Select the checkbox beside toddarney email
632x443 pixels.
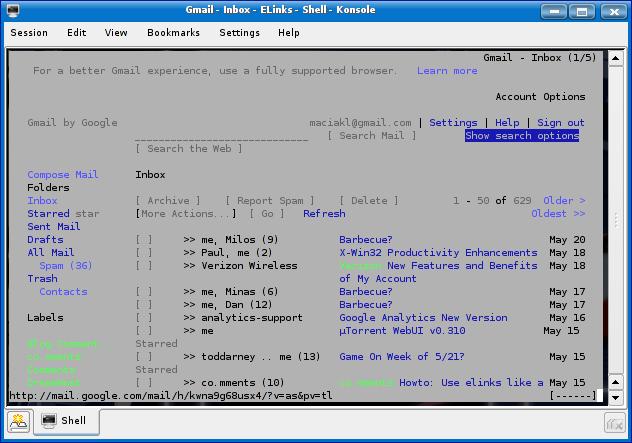pyautogui.click(x=144, y=357)
